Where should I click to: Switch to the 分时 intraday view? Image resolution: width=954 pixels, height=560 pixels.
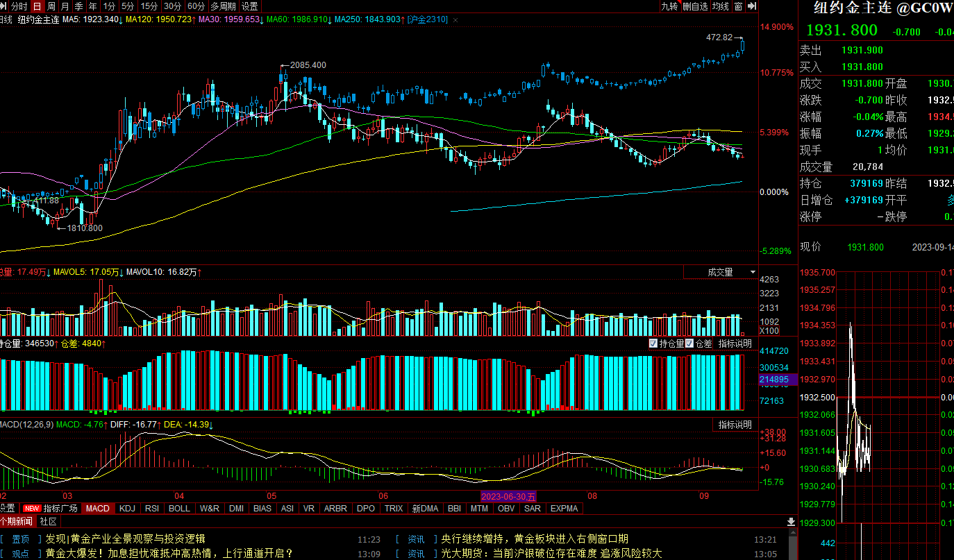tap(19, 6)
